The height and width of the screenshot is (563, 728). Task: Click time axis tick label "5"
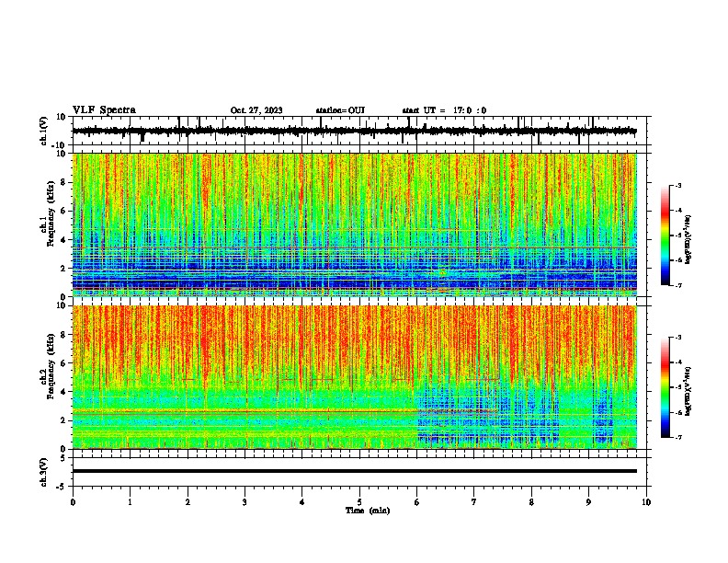point(359,502)
